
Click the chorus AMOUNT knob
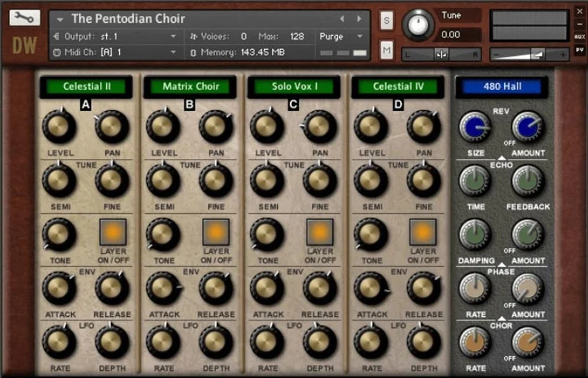(x=527, y=342)
